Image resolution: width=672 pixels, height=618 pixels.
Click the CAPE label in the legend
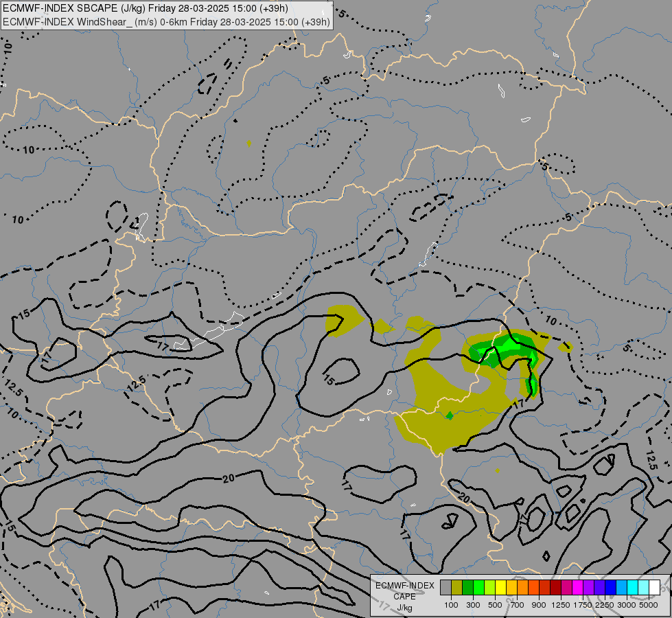[x=404, y=597]
